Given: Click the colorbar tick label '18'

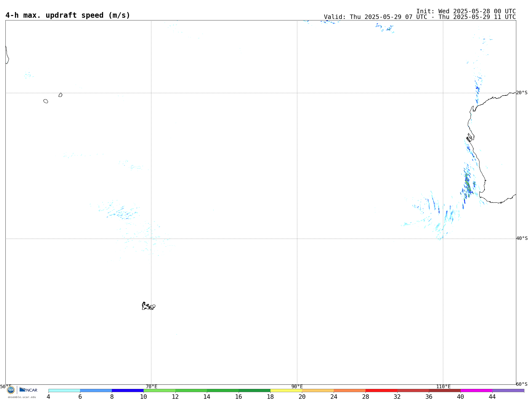Looking at the screenshot, I should 270,397.
